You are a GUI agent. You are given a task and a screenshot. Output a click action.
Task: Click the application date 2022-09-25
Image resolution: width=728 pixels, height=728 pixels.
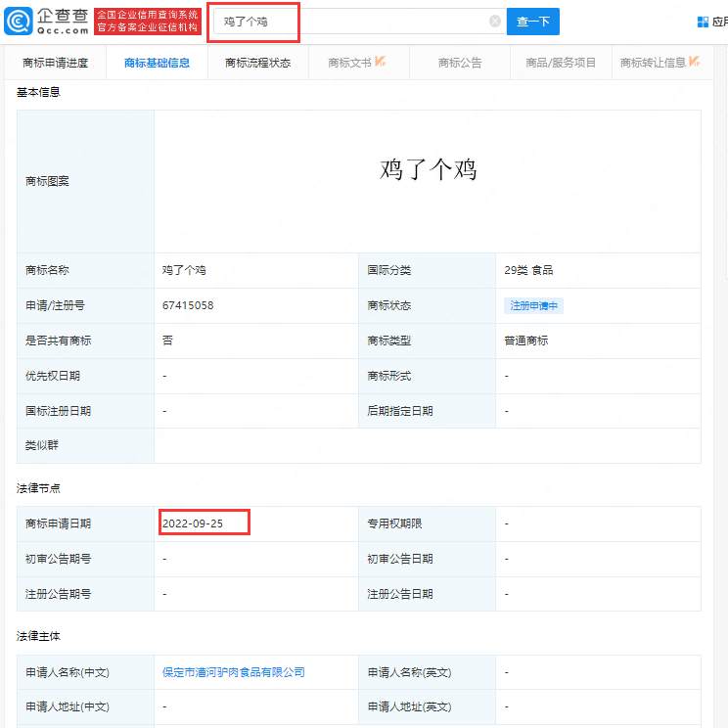click(193, 523)
